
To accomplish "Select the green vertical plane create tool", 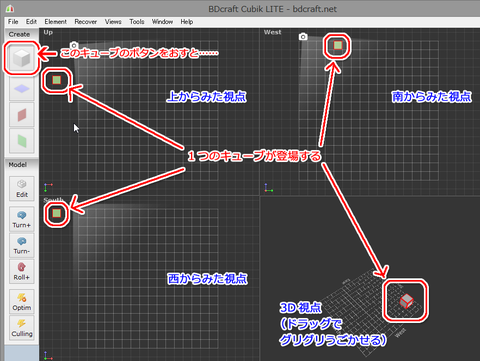I will click(x=22, y=141).
